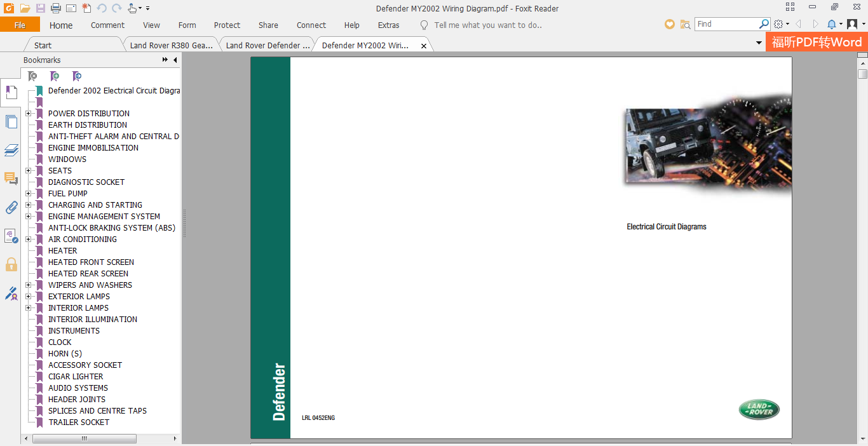Open the document tab list dropdown arrow
Image resolution: width=868 pixels, height=446 pixels.
[x=759, y=43]
